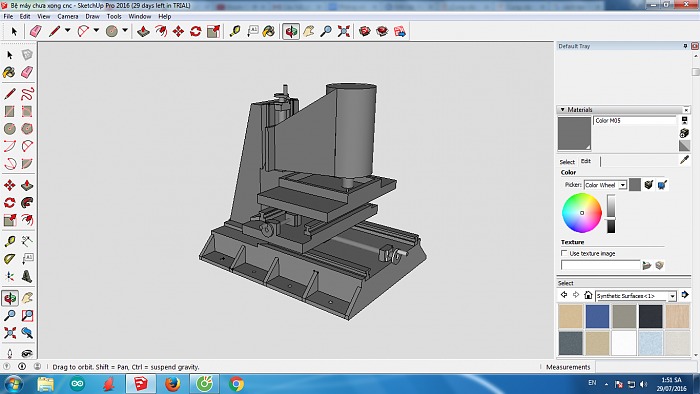
Task: Select the Eraser tool in top toolbar
Action: (35, 31)
